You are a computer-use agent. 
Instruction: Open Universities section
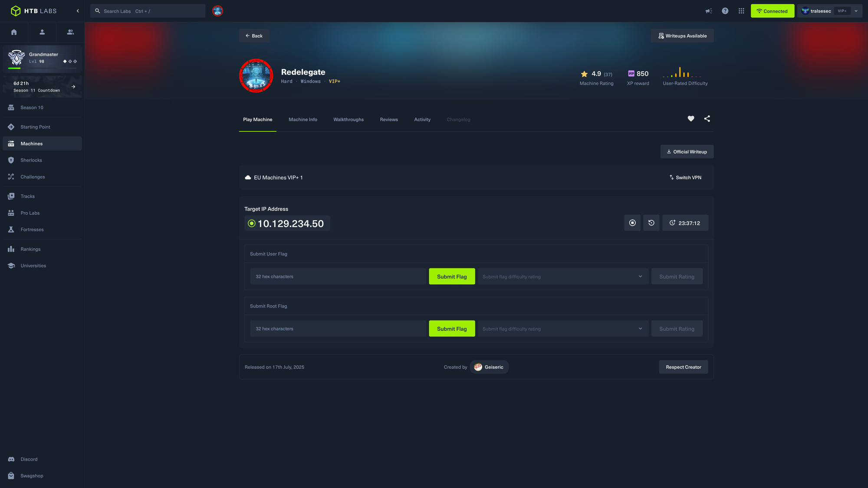tap(42, 265)
